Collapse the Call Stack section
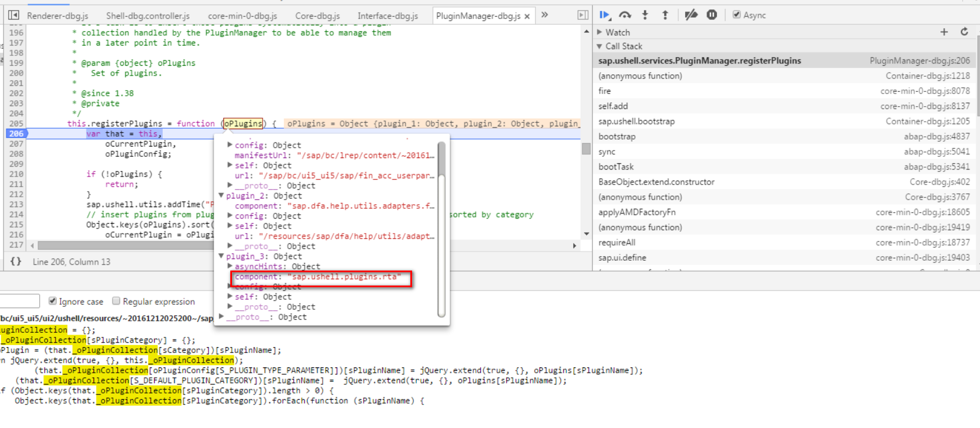 tap(600, 46)
